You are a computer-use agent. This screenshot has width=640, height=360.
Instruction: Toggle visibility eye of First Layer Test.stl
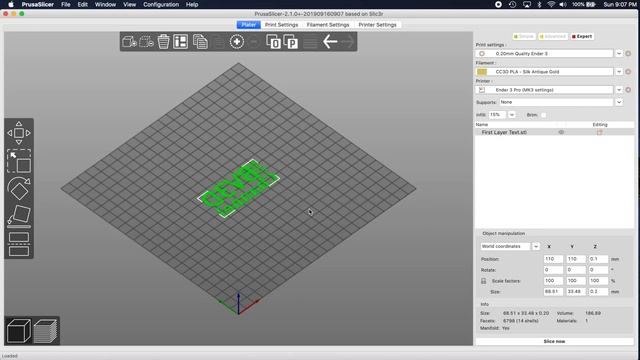point(561,132)
